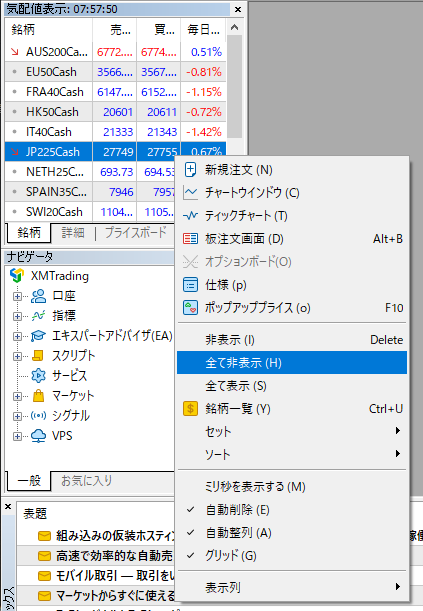Click the 売 (Bid) column header
The height and width of the screenshot is (611, 423).
pos(115,30)
